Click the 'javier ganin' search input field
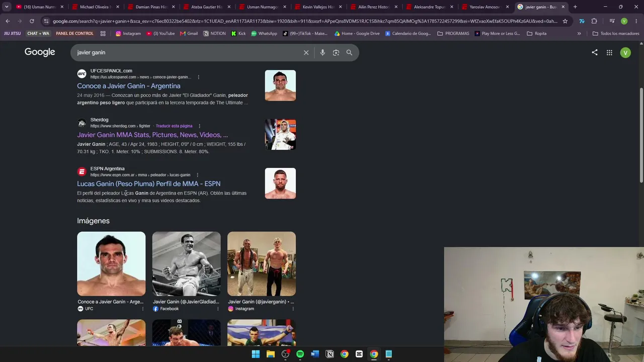The width and height of the screenshot is (644, 362). click(x=186, y=52)
